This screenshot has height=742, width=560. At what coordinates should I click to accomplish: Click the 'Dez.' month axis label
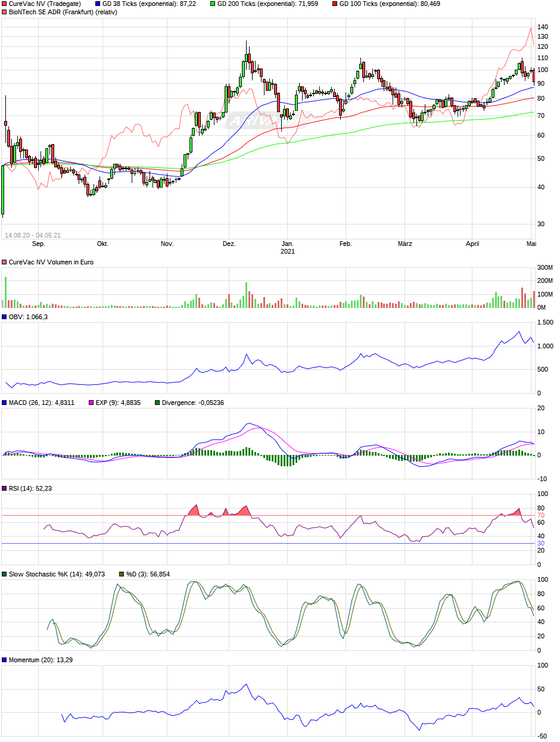[x=229, y=244]
